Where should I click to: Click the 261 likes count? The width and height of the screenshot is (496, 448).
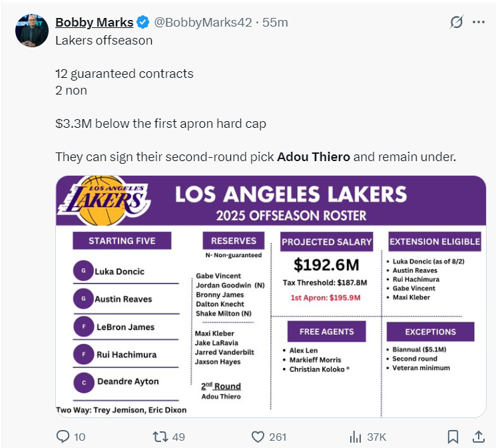[278, 437]
